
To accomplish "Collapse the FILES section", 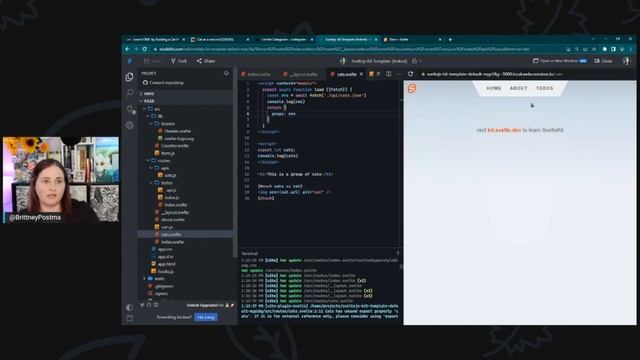I will [x=147, y=101].
